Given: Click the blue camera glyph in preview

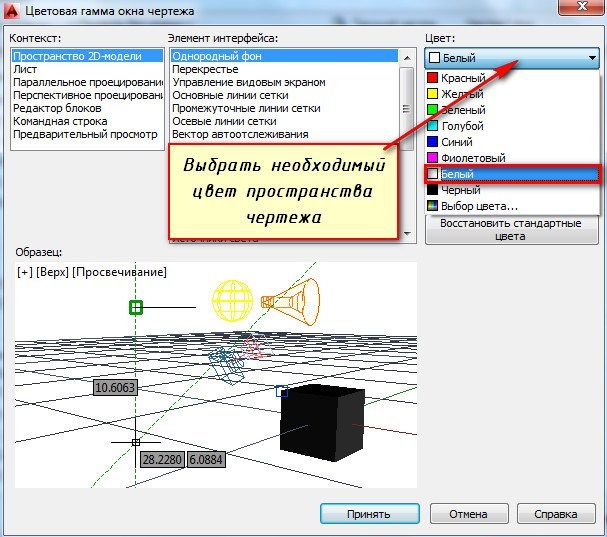Looking at the screenshot, I should (226, 365).
